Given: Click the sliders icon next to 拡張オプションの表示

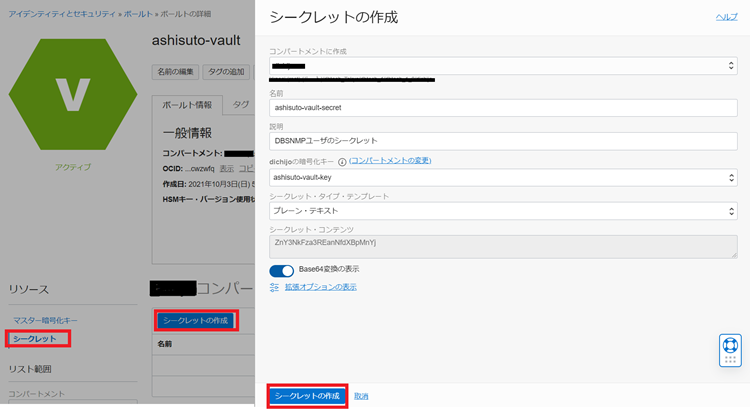Looking at the screenshot, I should tap(275, 287).
